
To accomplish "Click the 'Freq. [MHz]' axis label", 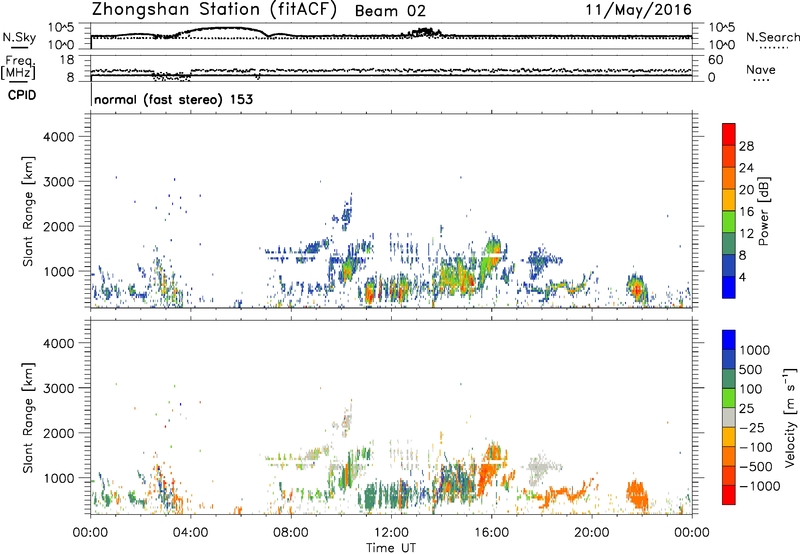I will point(19,67).
